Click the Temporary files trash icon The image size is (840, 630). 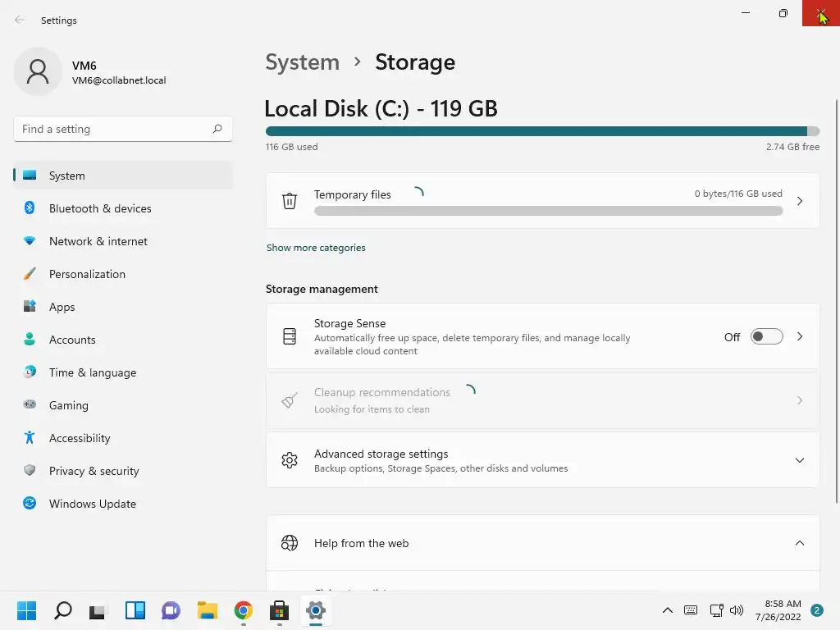click(x=290, y=201)
